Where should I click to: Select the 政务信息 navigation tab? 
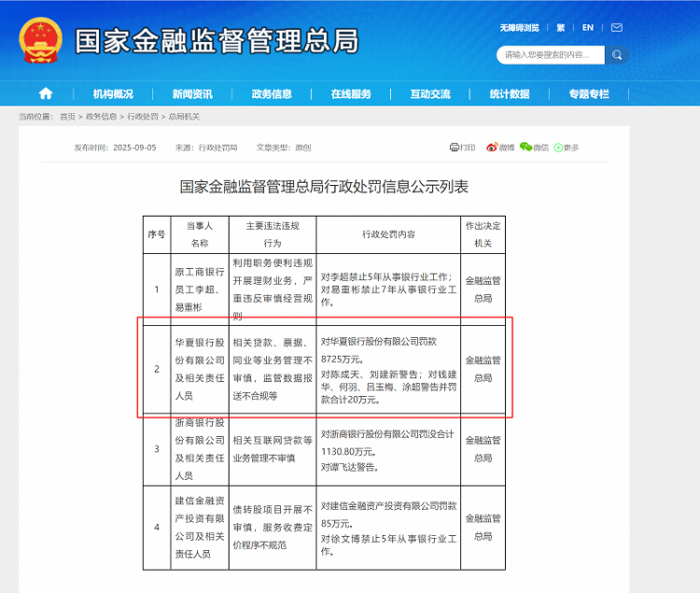point(272,94)
